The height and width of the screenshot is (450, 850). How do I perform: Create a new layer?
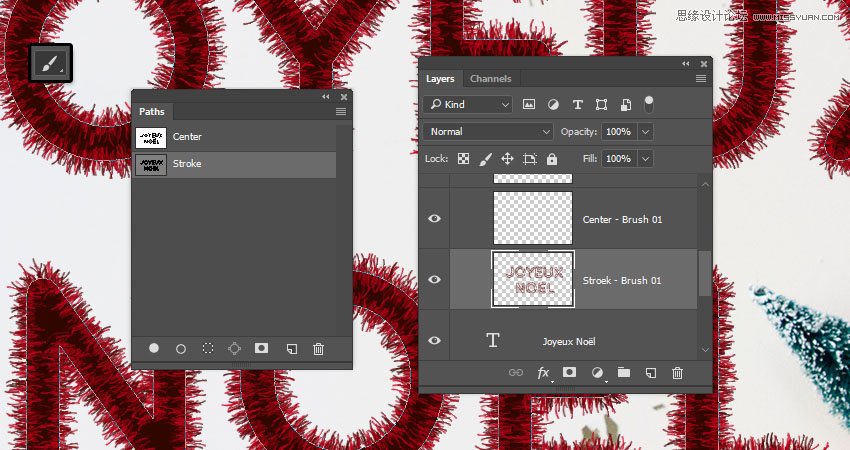[651, 372]
